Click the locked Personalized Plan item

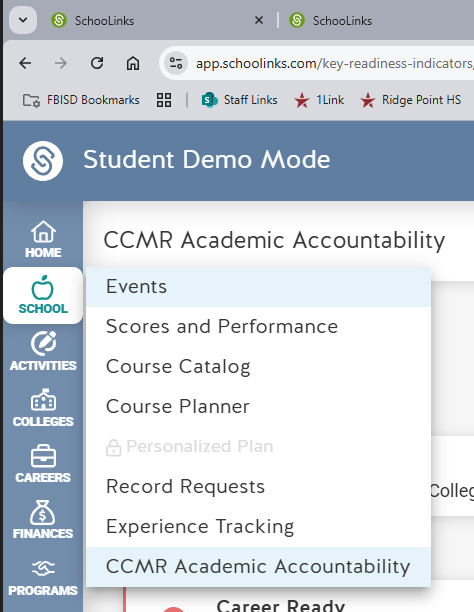tap(258, 447)
